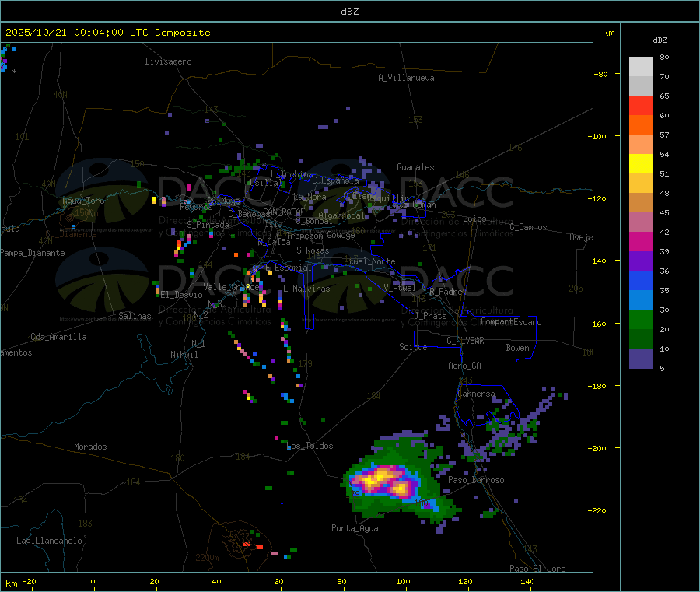Click the Paso_Barroso label

coord(476,480)
